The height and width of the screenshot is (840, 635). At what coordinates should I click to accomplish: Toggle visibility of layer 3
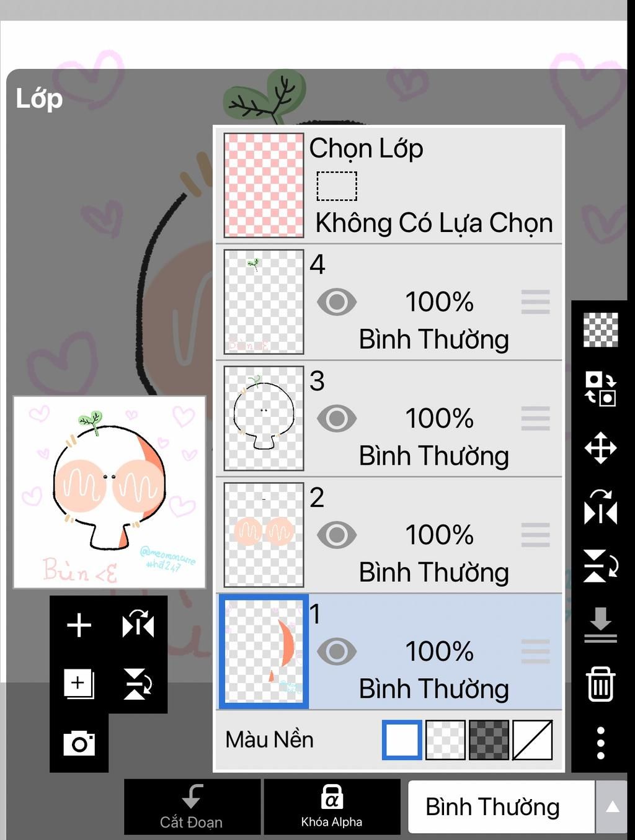point(337,419)
